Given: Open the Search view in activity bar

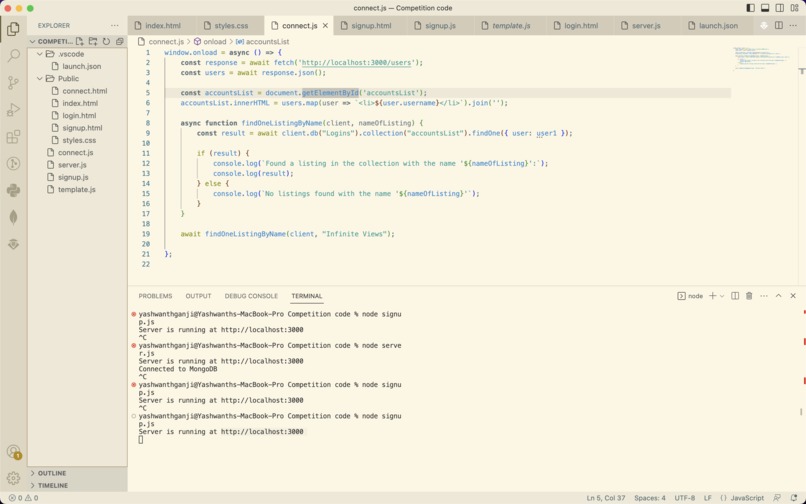Looking at the screenshot, I should [x=13, y=56].
